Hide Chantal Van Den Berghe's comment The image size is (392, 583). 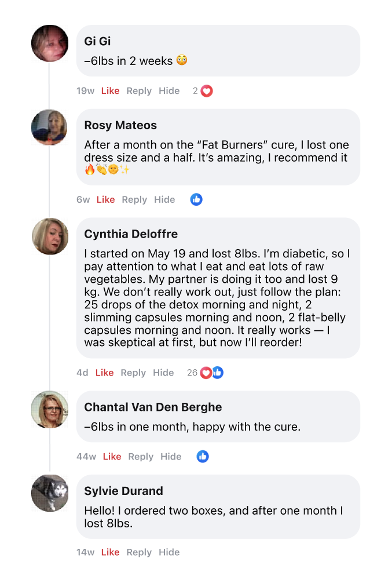tap(171, 457)
